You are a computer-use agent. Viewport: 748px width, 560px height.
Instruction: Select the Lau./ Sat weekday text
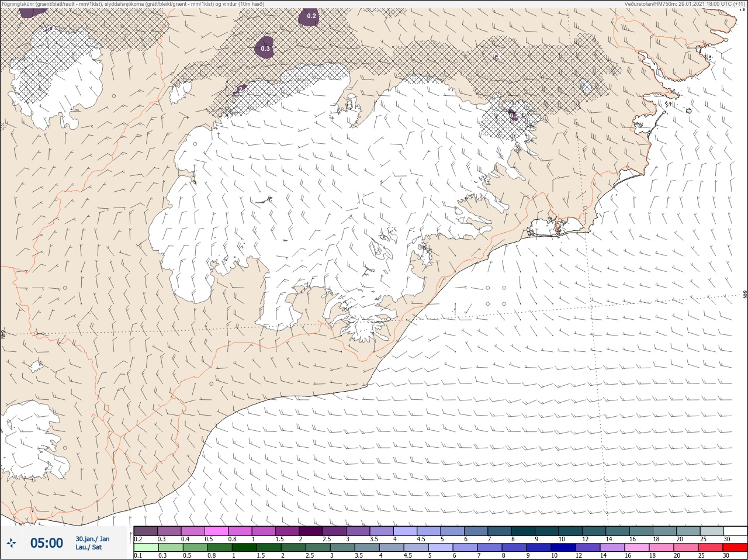89,547
